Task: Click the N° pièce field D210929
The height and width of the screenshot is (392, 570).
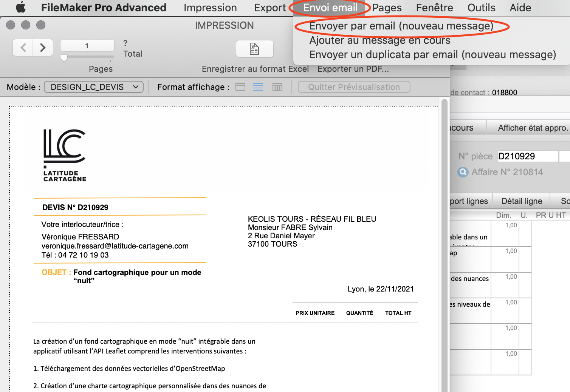Action: (x=527, y=156)
